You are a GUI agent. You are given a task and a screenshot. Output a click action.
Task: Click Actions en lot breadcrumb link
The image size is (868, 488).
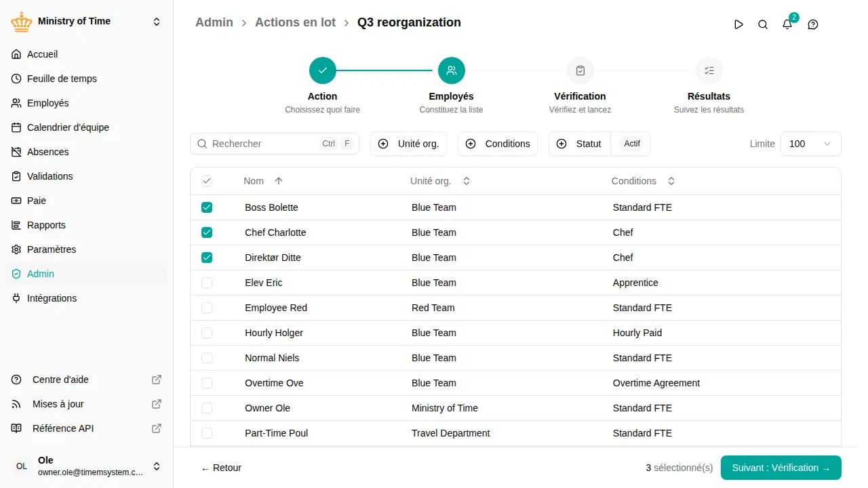tap(295, 22)
